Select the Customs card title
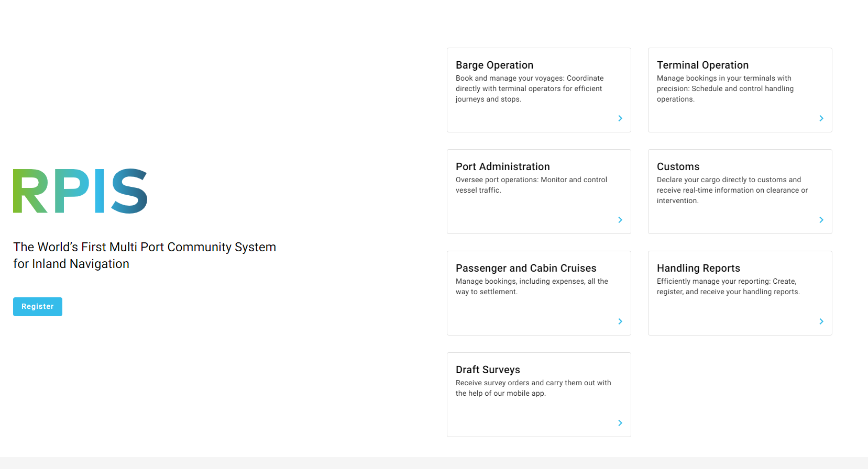The width and height of the screenshot is (868, 469). click(678, 166)
